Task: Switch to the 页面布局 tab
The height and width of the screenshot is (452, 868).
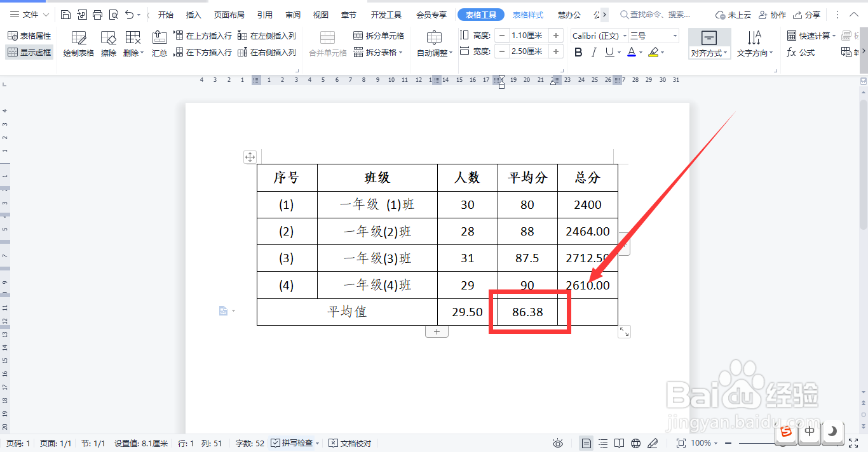Action: 229,15
